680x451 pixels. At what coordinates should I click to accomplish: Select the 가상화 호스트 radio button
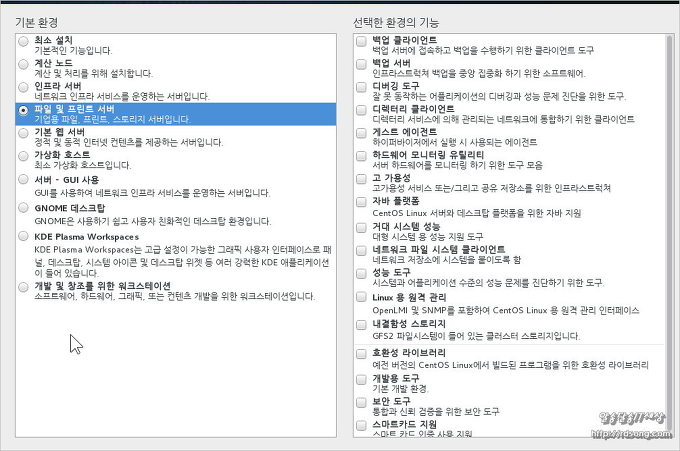coord(24,156)
